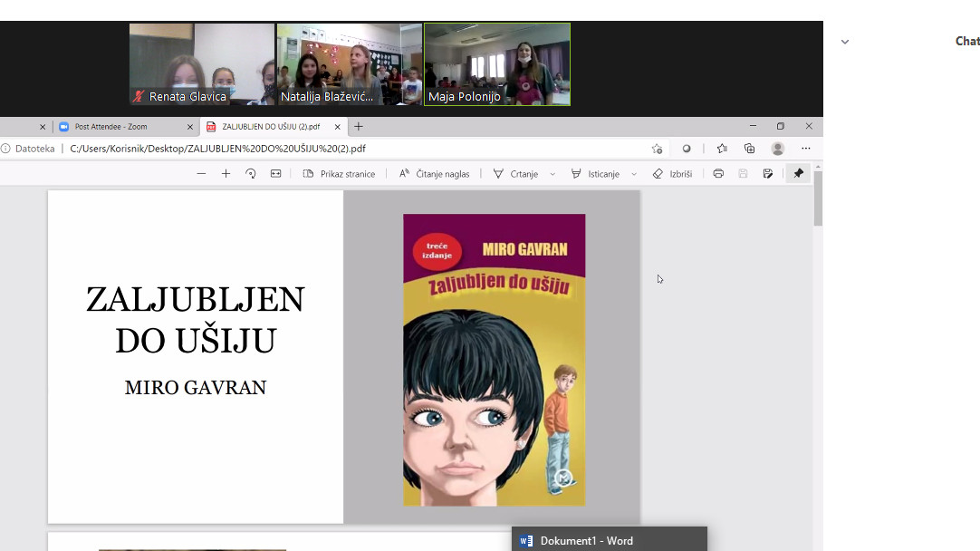Toggle the pin toolbar button

point(798,174)
